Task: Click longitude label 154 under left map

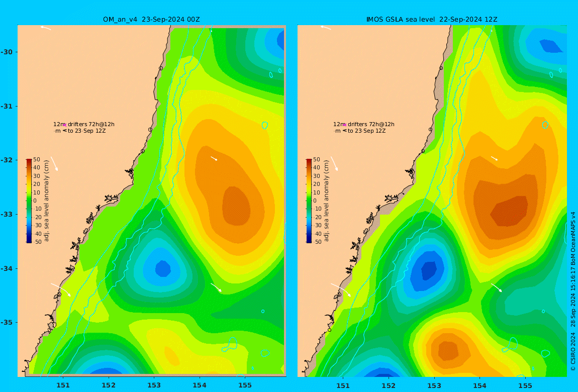Action: pyautogui.click(x=200, y=385)
